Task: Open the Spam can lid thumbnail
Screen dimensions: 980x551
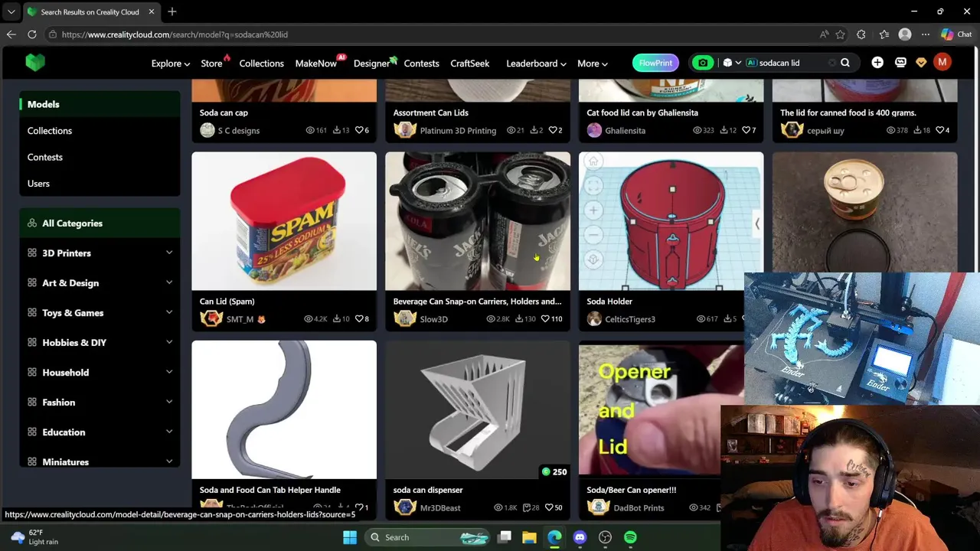Action: pos(284,221)
